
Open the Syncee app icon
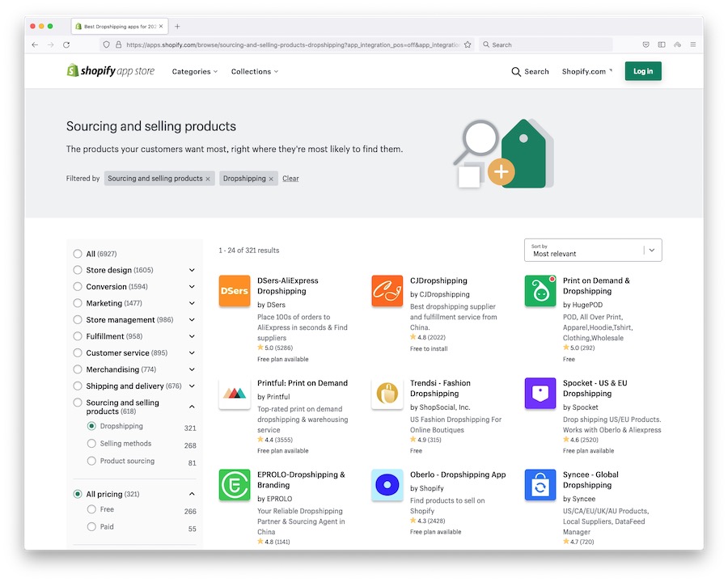point(540,485)
